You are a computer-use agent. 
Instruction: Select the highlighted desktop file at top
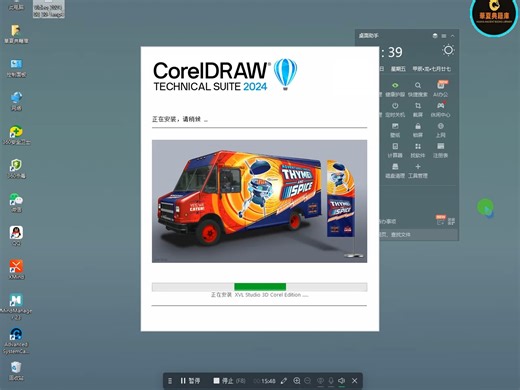[x=49, y=9]
